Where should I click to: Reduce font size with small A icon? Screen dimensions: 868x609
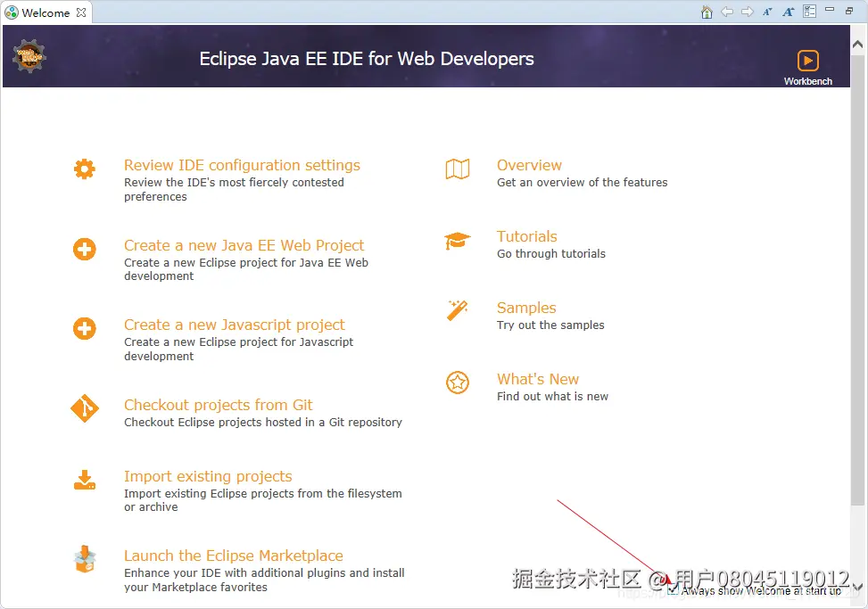pyautogui.click(x=767, y=12)
